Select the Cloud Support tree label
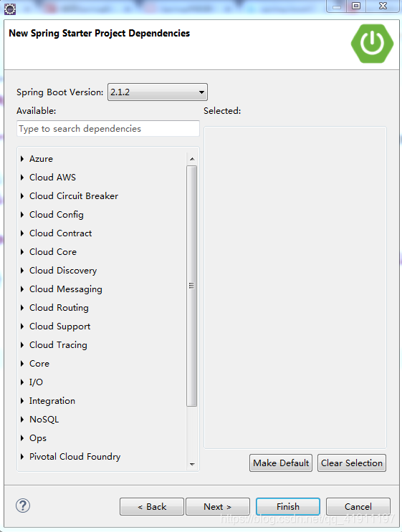The height and width of the screenshot is (532, 402). pos(59,327)
